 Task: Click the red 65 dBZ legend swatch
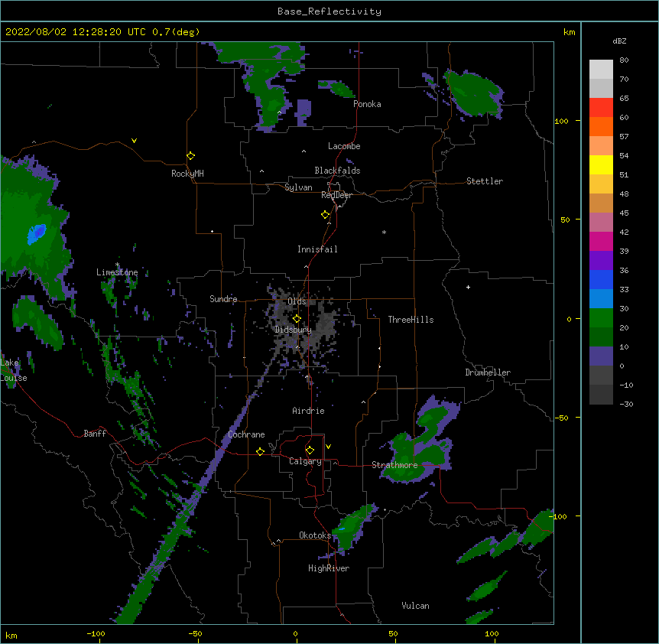pyautogui.click(x=601, y=108)
